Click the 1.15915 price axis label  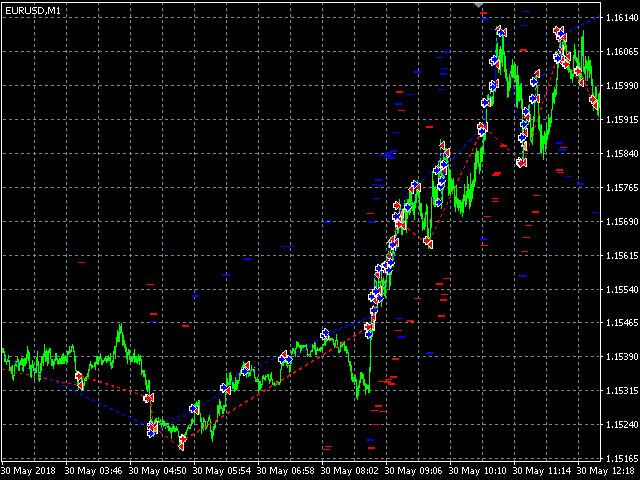(622, 120)
